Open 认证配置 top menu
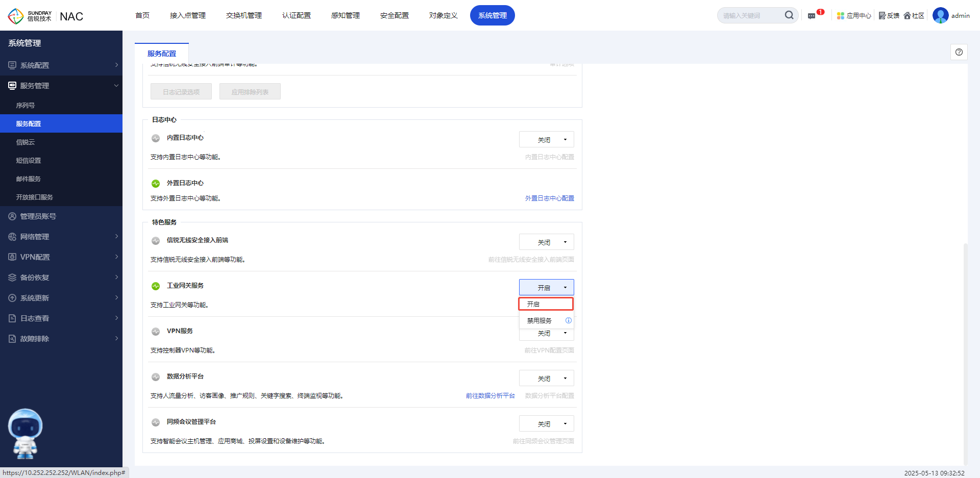This screenshot has width=980, height=478. point(297,15)
